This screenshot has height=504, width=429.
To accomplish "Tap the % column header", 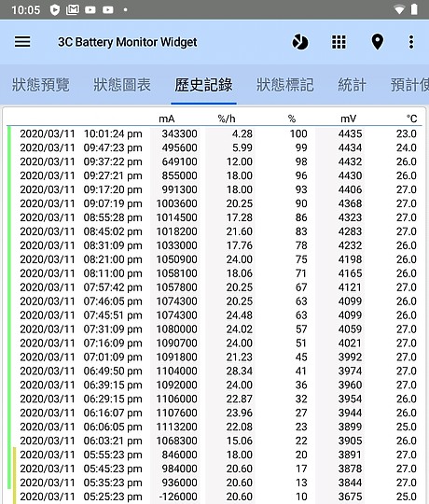I will [292, 119].
